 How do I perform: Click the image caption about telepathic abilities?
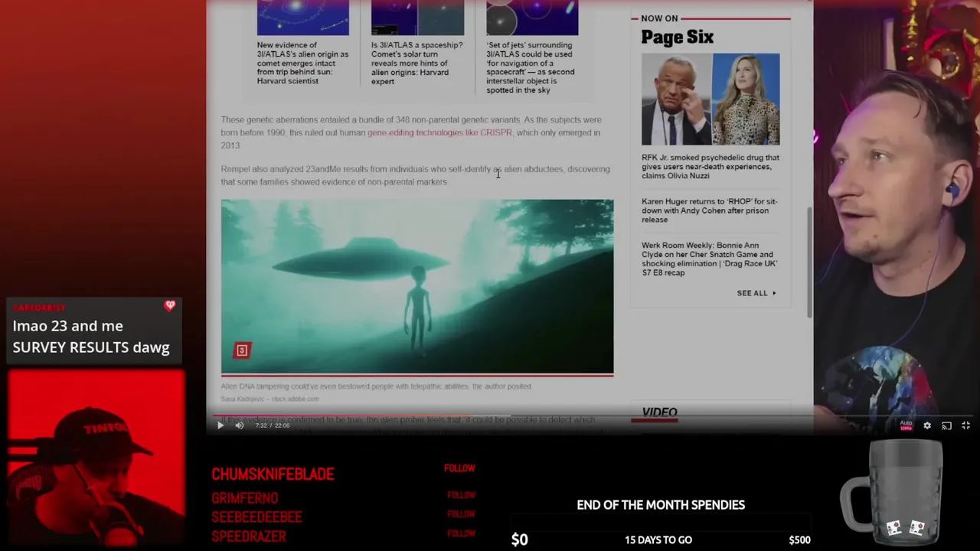tap(376, 386)
